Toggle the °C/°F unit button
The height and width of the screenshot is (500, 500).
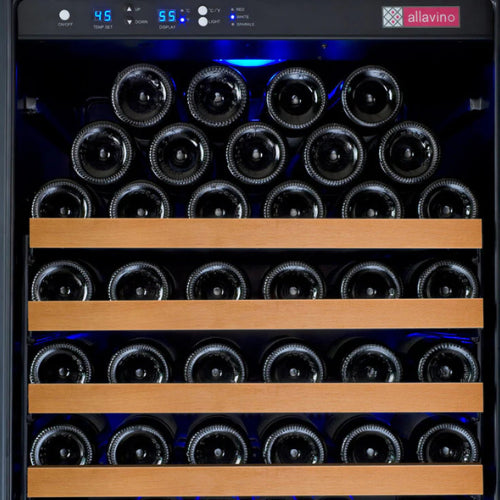point(203,11)
